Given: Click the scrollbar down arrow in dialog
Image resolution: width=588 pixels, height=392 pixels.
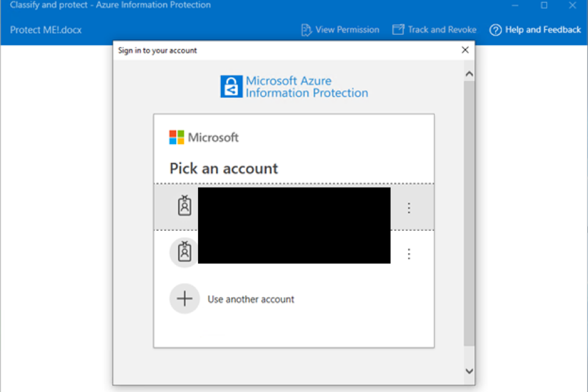Looking at the screenshot, I should pos(469,371).
